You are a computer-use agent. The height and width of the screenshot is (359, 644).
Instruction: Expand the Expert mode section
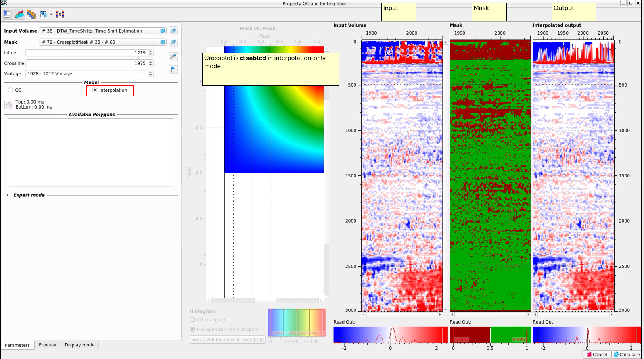(8, 195)
